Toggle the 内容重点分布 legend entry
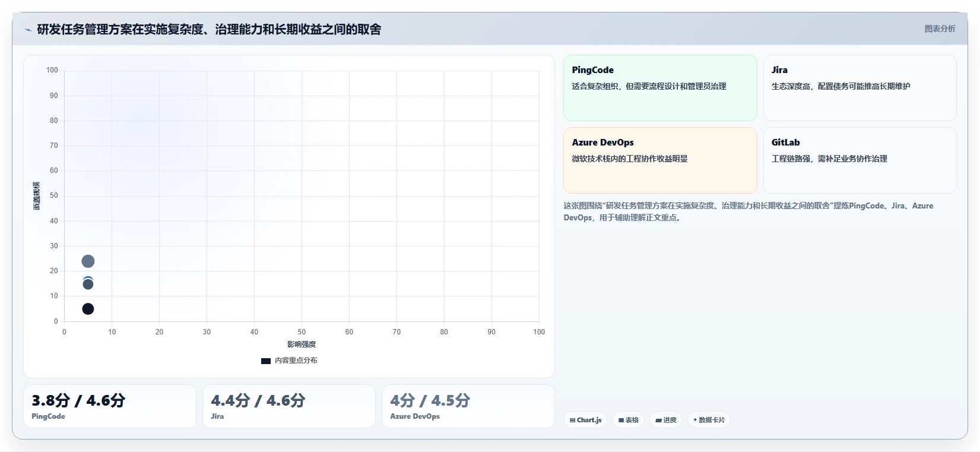The height and width of the screenshot is (452, 980). [x=289, y=361]
